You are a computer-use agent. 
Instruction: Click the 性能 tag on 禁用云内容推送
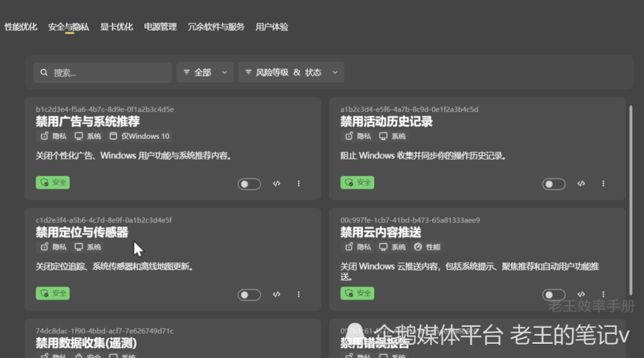[427, 247]
